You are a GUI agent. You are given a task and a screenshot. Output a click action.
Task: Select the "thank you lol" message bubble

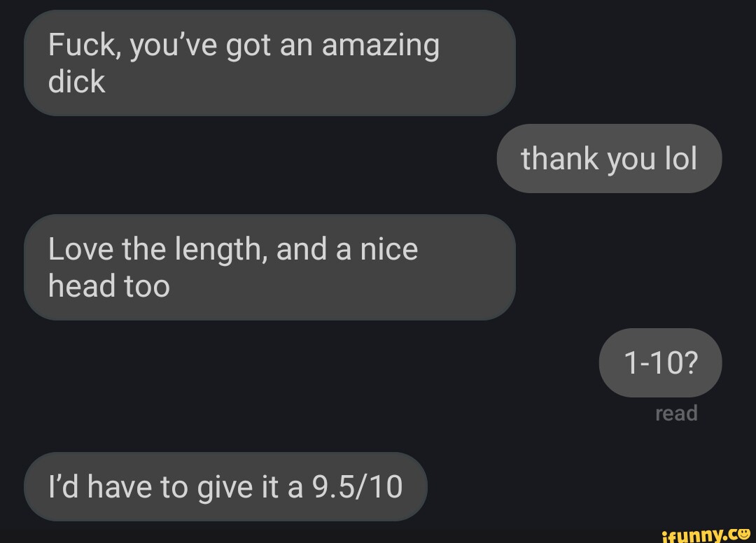[609, 159]
